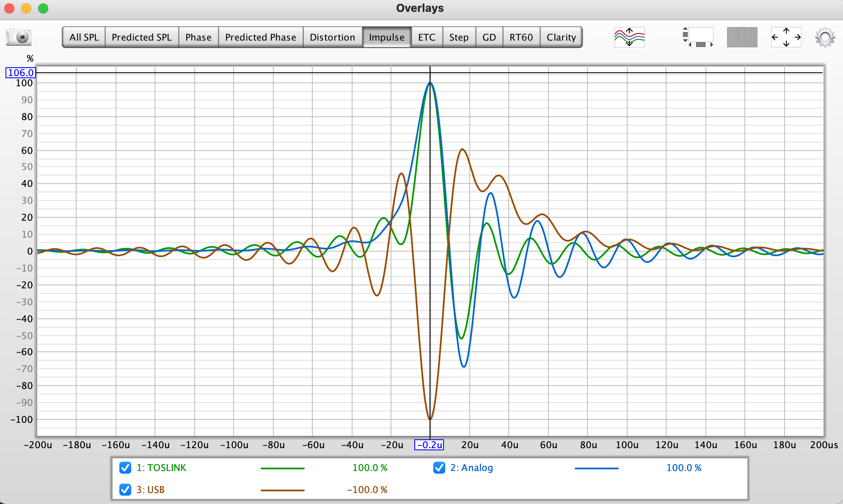Click the 2: Analog legend label
843x504 pixels.
(471, 468)
